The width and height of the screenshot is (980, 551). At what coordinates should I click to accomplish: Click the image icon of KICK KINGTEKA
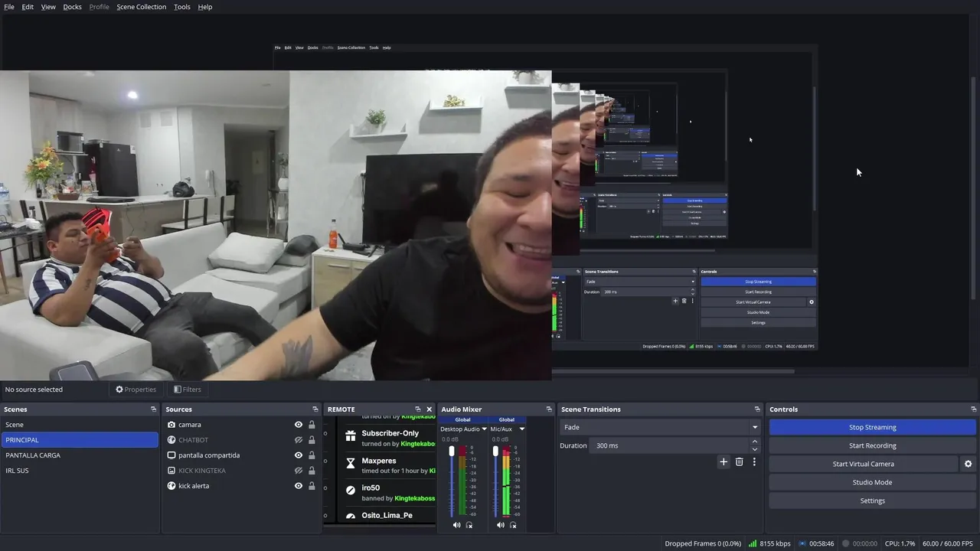(x=171, y=471)
